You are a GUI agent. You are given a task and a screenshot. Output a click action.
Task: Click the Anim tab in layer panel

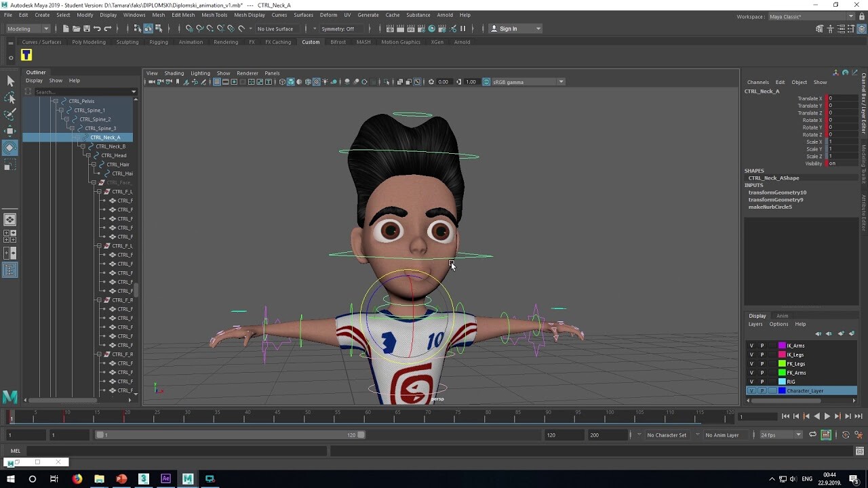783,315
